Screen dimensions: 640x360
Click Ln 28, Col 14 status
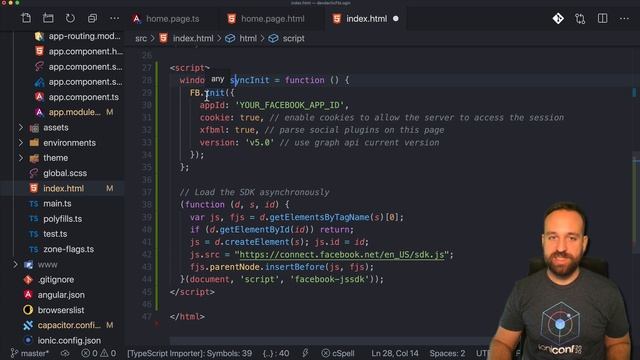(x=395, y=353)
